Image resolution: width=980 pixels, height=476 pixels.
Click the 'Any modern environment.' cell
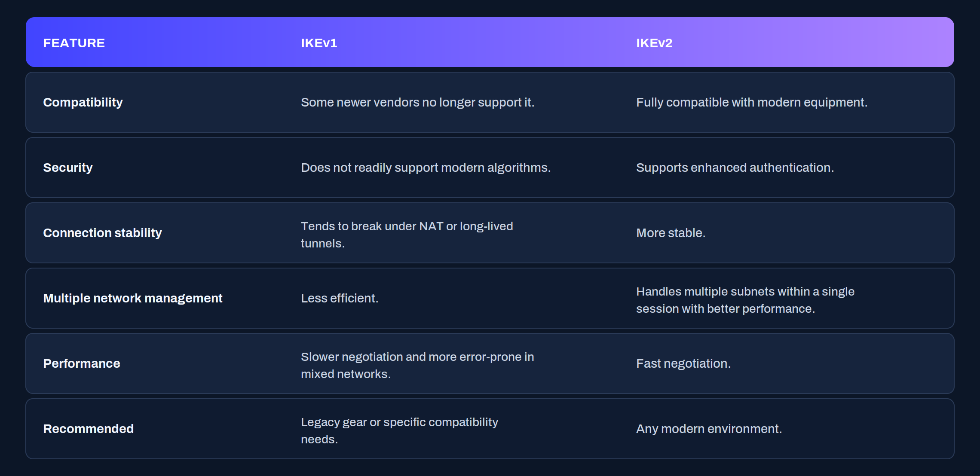pos(709,429)
